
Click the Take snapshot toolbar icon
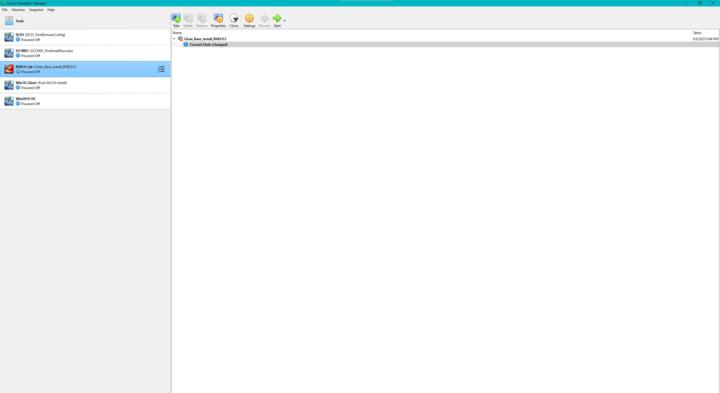pos(176,20)
